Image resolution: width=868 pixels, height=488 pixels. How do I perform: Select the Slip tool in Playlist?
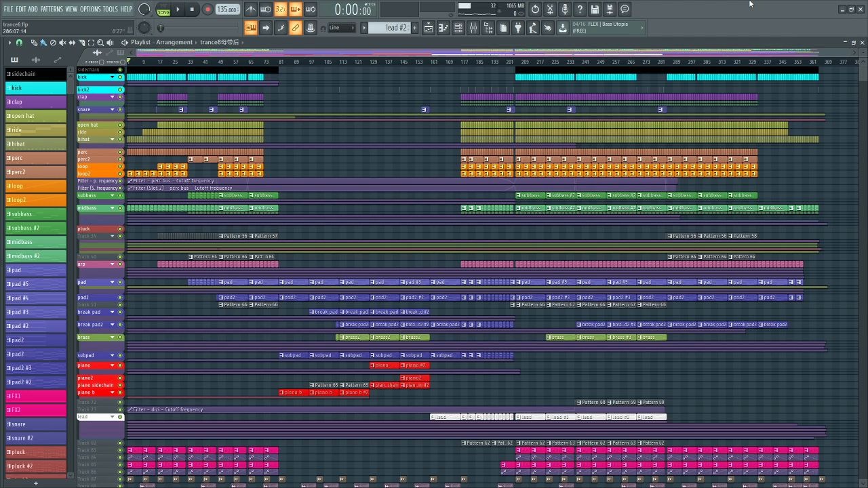pos(72,43)
